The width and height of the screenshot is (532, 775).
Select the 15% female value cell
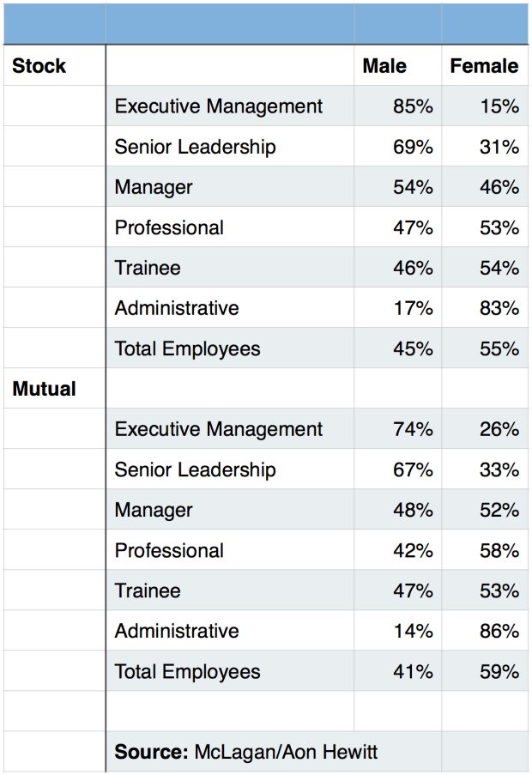click(499, 106)
